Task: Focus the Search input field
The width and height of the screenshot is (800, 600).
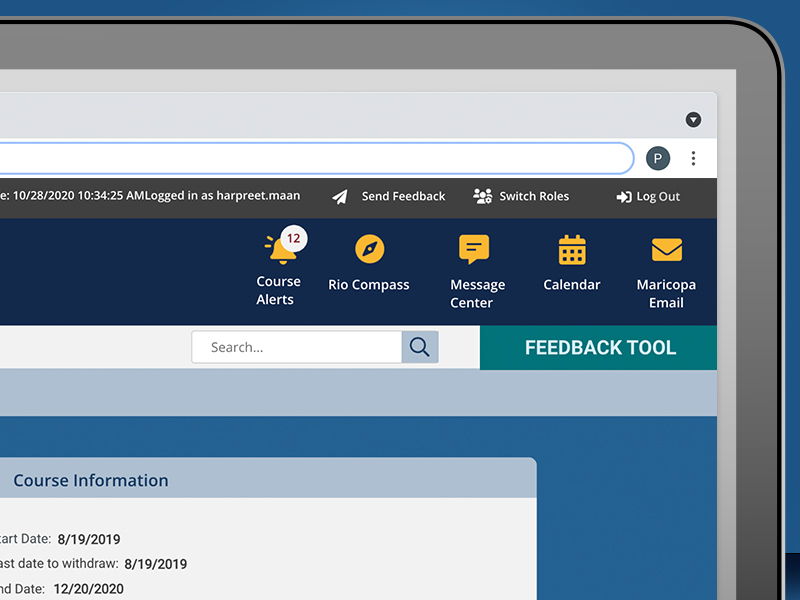Action: [x=297, y=347]
